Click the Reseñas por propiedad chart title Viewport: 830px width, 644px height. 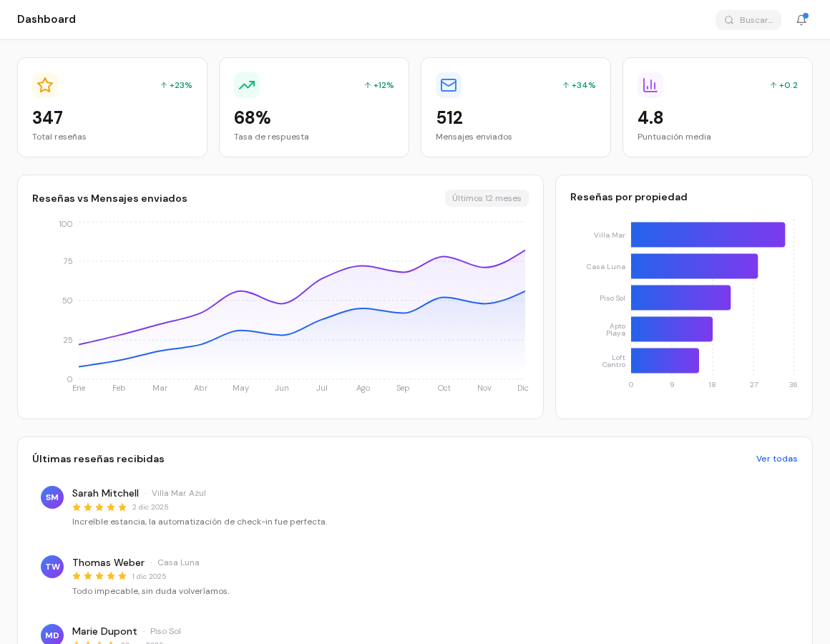[x=628, y=197]
